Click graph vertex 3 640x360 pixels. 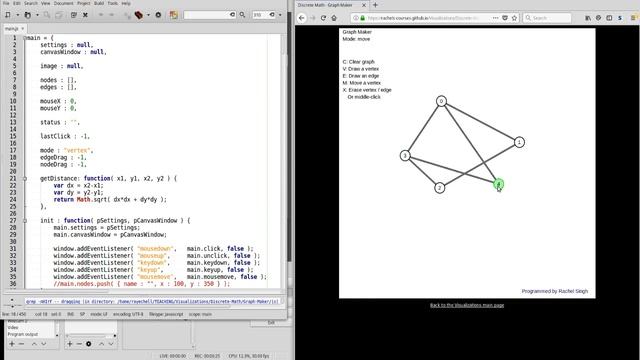pos(405,156)
